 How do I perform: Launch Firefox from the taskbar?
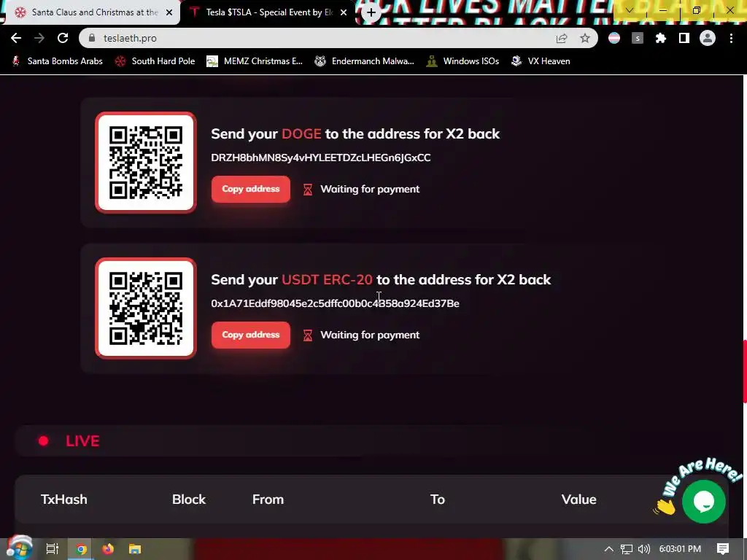pos(108,549)
